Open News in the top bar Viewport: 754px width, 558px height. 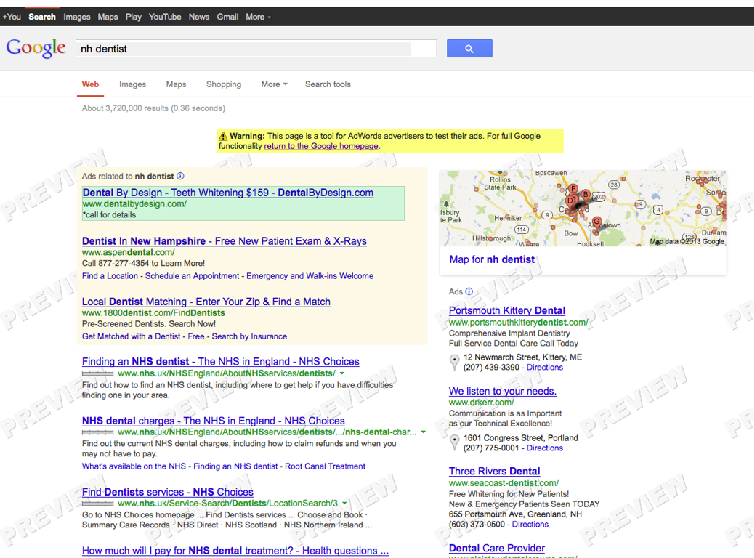(199, 17)
